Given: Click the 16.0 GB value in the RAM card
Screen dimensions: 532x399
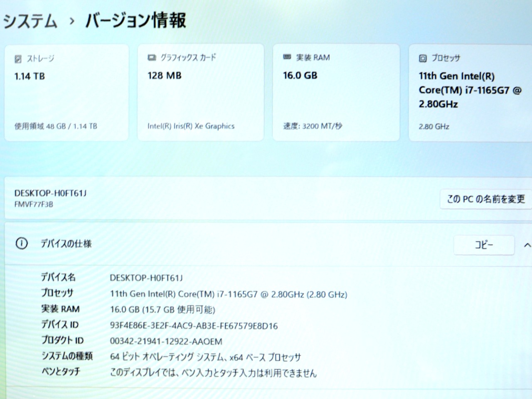Looking at the screenshot, I should (300, 76).
